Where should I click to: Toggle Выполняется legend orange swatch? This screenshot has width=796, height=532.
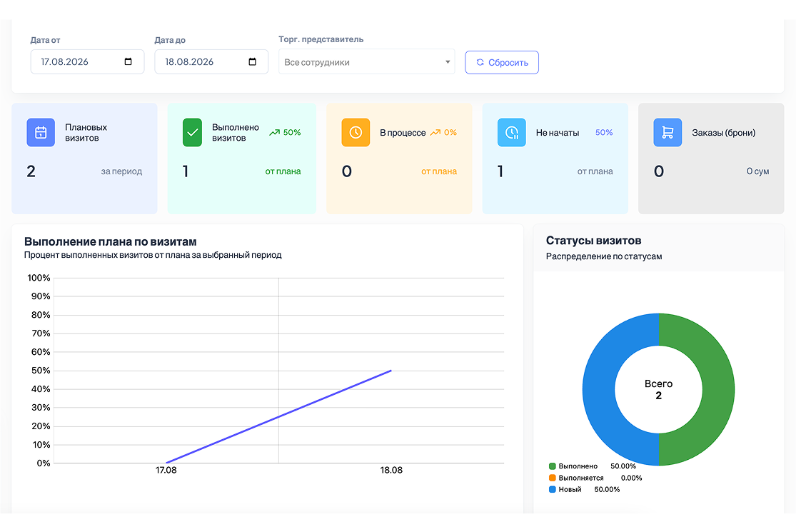pos(553,478)
